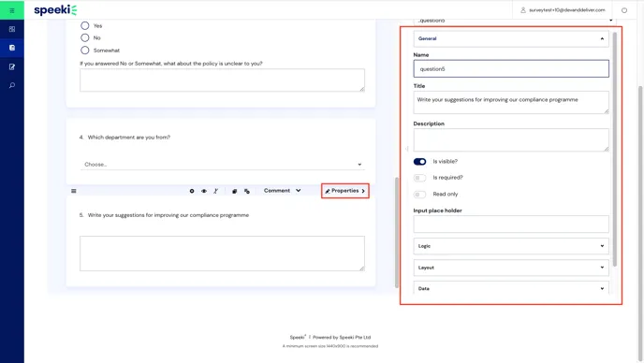Screen dimensions: 644x363
Task: Select the Yes radio option
Action: (x=84, y=25)
